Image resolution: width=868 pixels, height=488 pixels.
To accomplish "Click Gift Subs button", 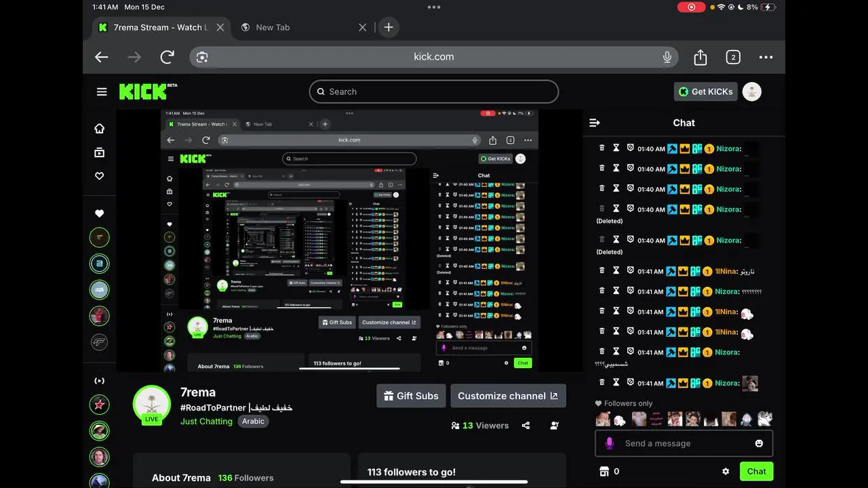I will pyautogui.click(x=411, y=396).
